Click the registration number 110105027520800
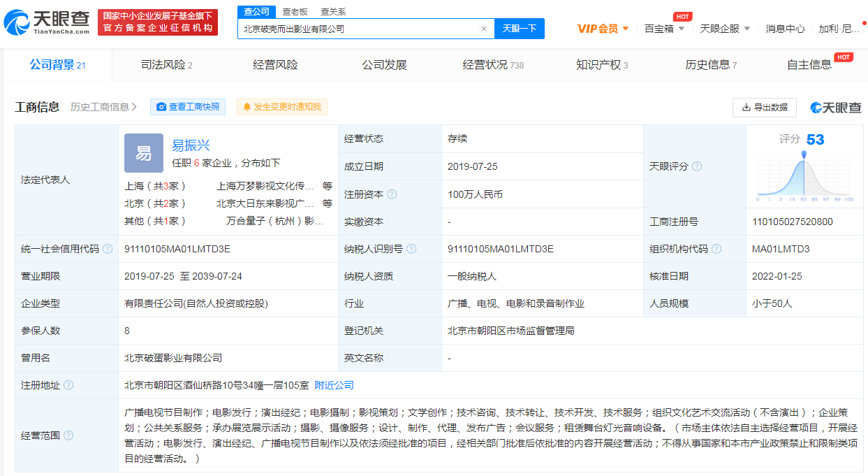The height and width of the screenshot is (476, 868). point(792,222)
